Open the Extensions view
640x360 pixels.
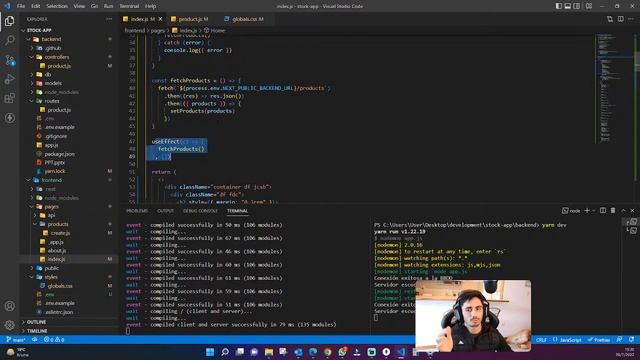[x=9, y=98]
